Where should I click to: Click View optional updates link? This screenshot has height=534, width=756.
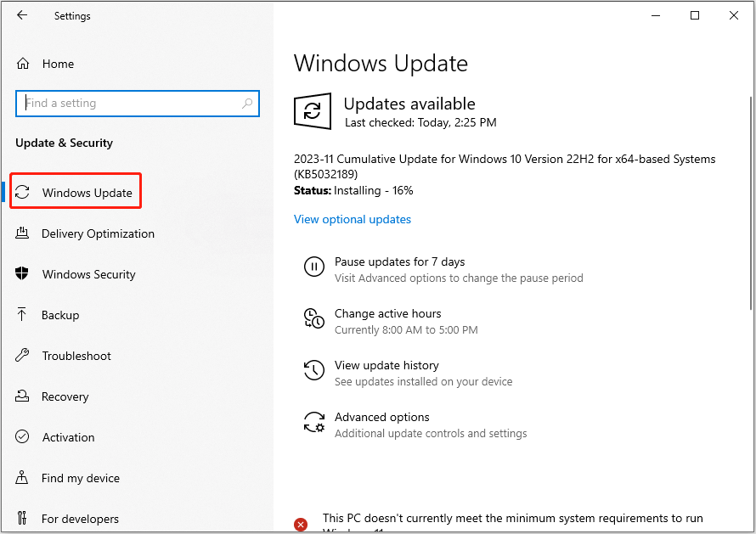(x=353, y=219)
